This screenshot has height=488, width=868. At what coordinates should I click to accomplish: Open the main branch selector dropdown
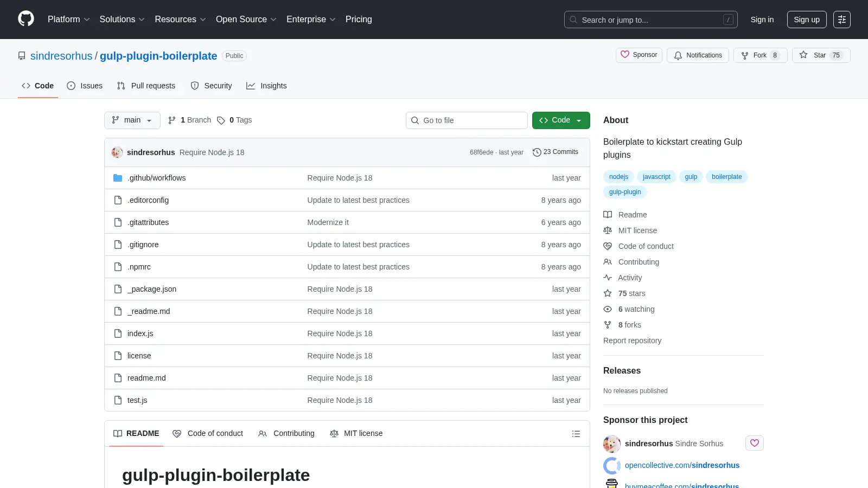[132, 120]
